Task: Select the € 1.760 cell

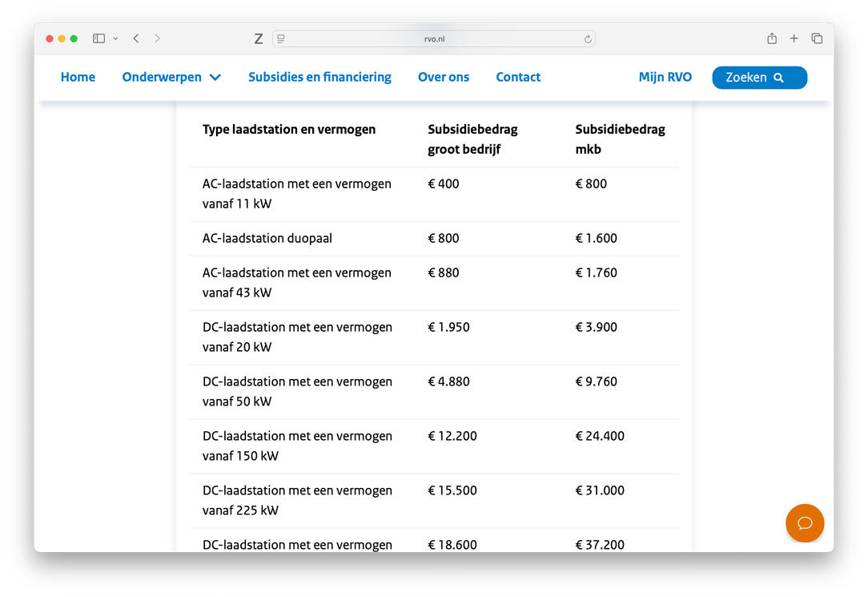Action: pyautogui.click(x=597, y=272)
